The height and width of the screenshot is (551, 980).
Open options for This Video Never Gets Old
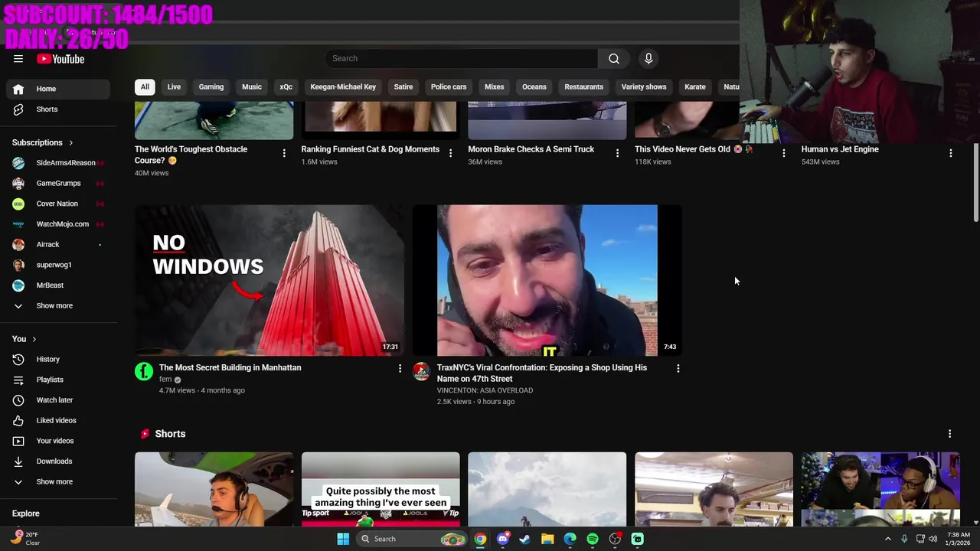783,153
